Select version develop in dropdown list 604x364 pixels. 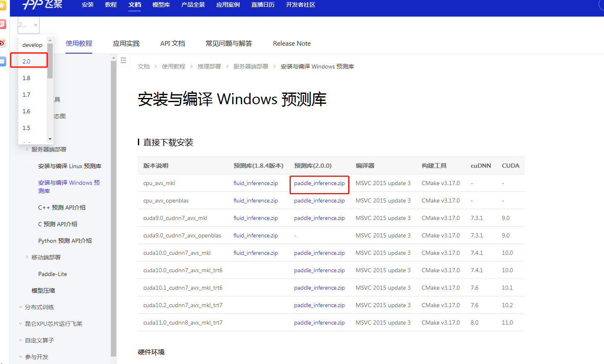[32, 45]
